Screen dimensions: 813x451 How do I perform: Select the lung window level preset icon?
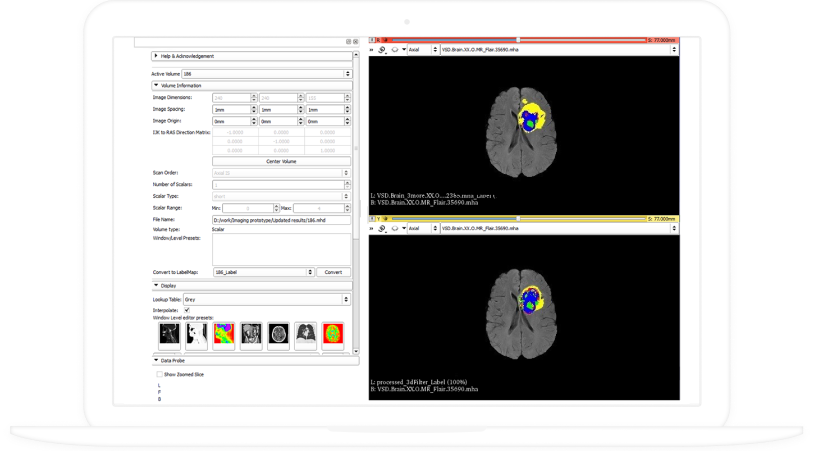click(x=304, y=334)
